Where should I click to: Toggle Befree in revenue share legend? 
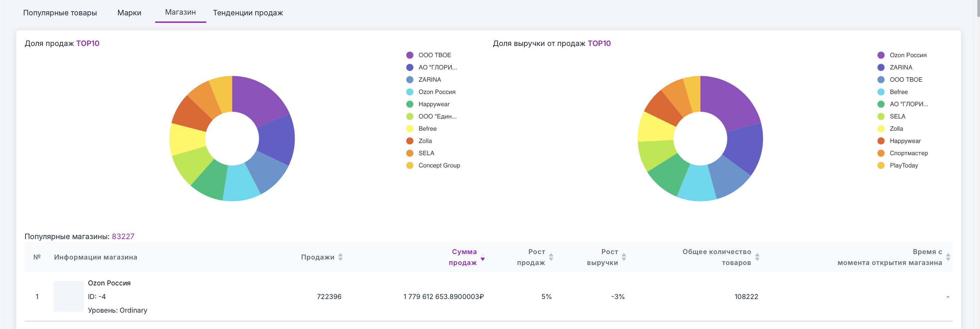coord(893,92)
